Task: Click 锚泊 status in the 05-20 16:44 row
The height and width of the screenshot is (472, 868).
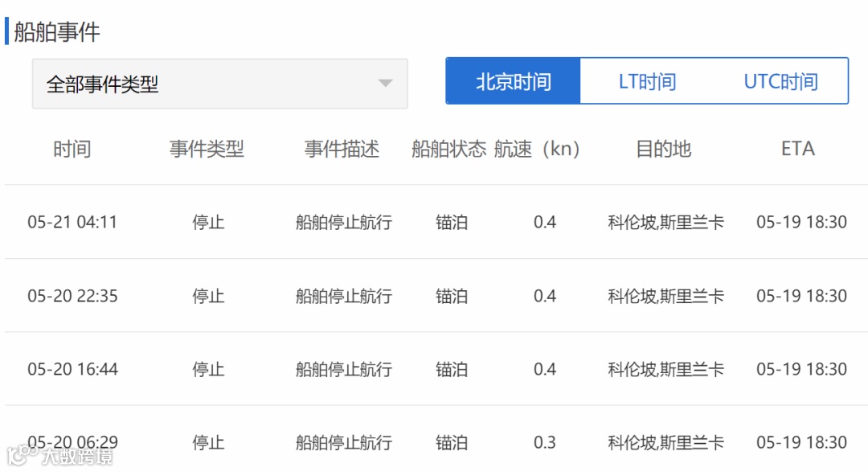Action: (x=452, y=369)
